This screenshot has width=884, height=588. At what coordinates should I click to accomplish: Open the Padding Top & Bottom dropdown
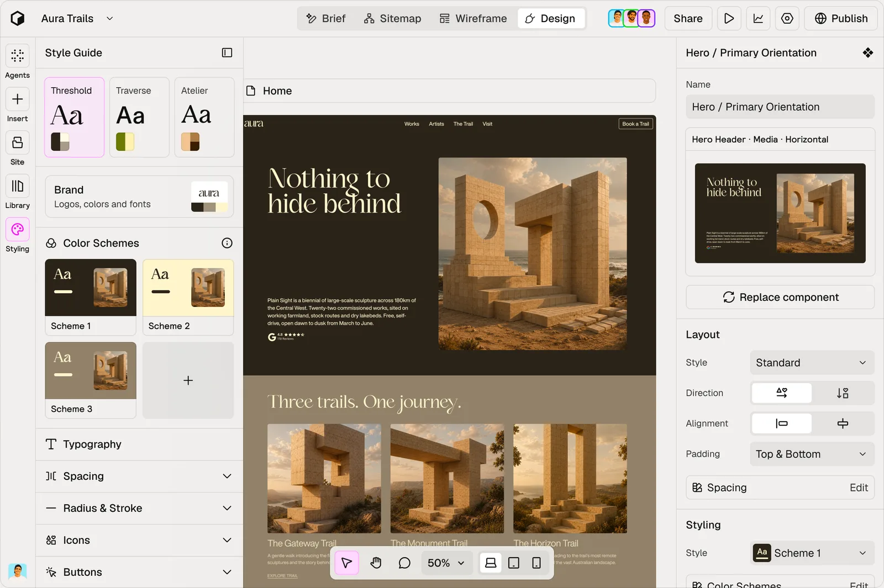(x=812, y=454)
